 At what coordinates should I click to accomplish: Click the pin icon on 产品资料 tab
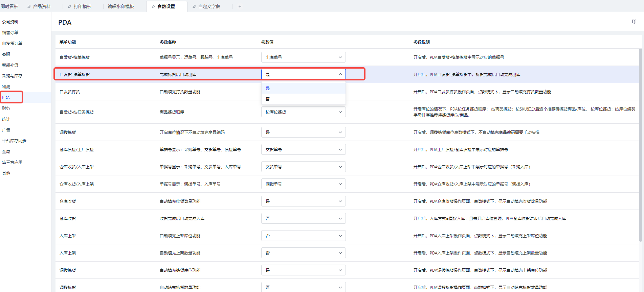29,7
